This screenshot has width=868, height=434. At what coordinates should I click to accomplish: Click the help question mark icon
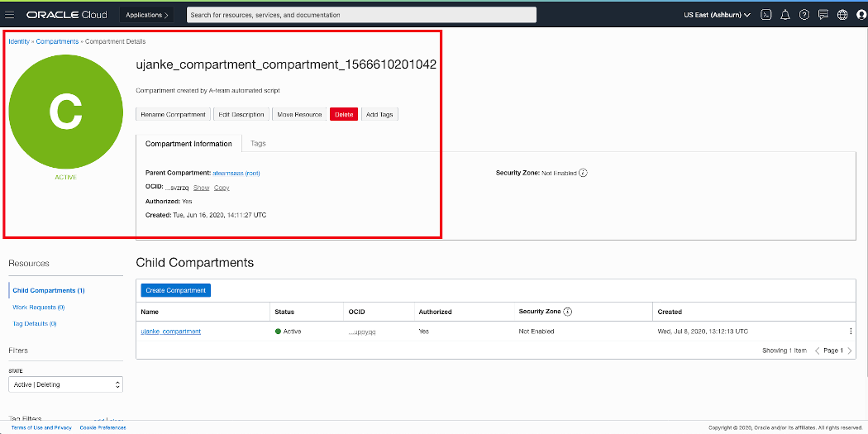(x=804, y=15)
